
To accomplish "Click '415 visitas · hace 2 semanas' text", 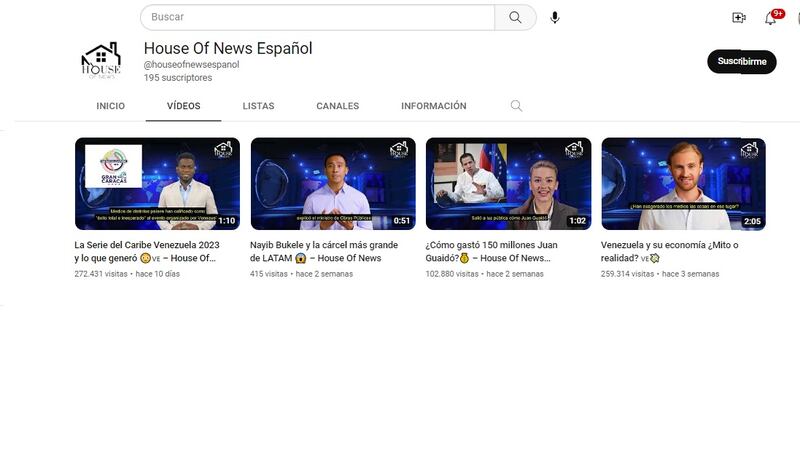I will pyautogui.click(x=302, y=274).
